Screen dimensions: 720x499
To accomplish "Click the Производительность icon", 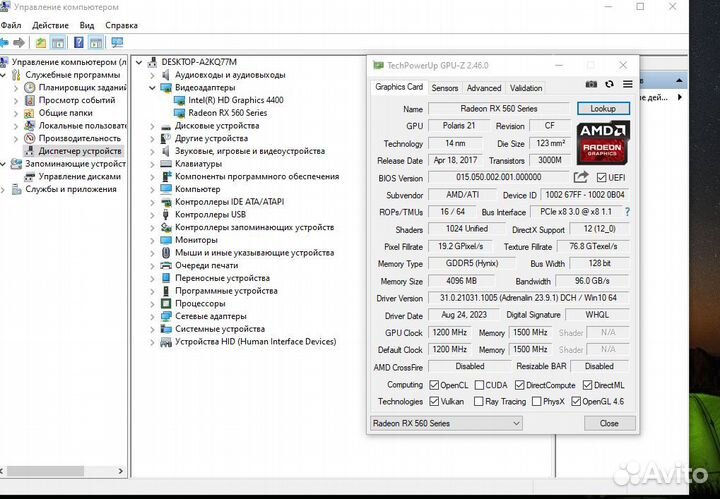I will point(29,138).
